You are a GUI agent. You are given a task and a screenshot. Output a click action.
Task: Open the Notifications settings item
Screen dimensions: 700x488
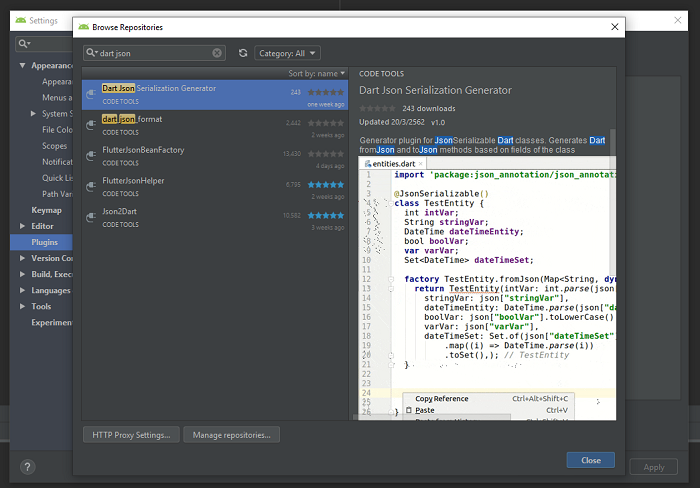[x=57, y=162]
